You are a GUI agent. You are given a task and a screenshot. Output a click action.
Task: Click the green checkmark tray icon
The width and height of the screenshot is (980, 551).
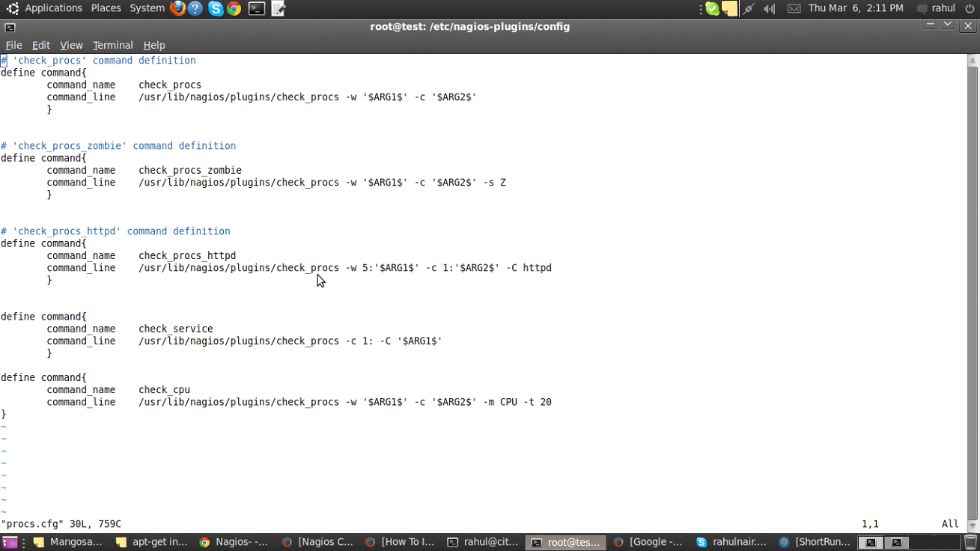713,9
